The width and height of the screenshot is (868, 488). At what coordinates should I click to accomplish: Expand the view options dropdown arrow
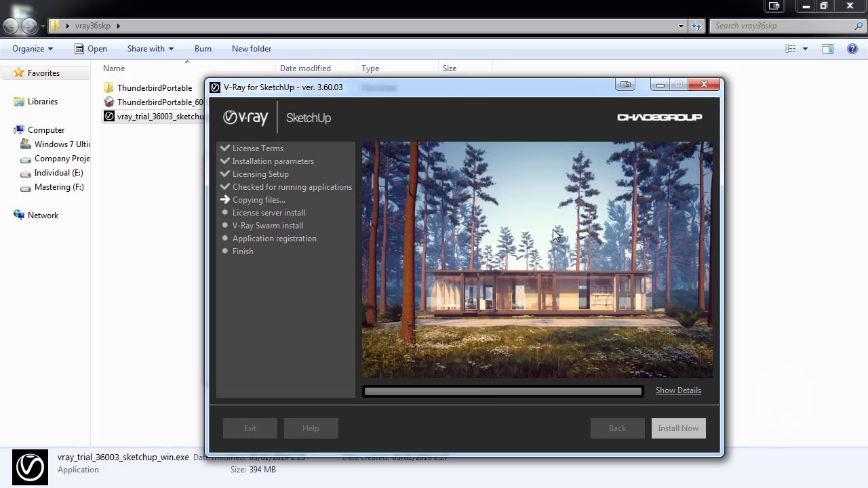(805, 49)
